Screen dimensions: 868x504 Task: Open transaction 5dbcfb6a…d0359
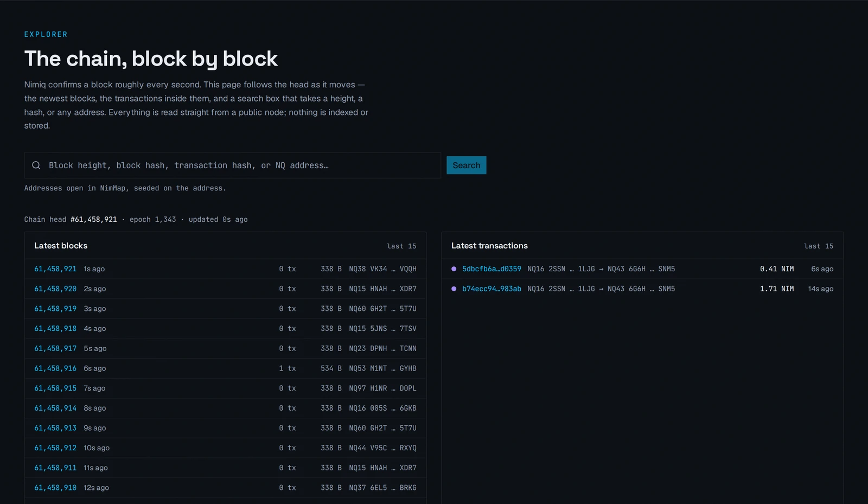(x=492, y=269)
